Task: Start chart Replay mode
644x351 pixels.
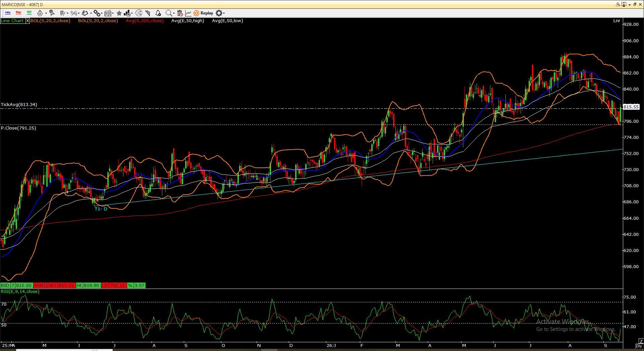Action: click(x=203, y=13)
